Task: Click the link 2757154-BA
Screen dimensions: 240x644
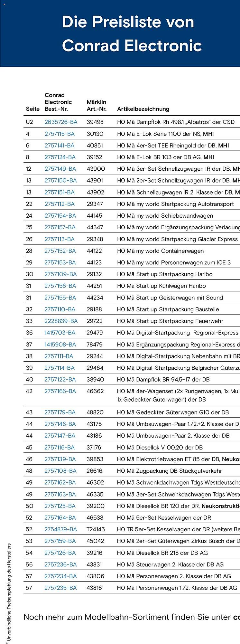Action: (x=60, y=216)
